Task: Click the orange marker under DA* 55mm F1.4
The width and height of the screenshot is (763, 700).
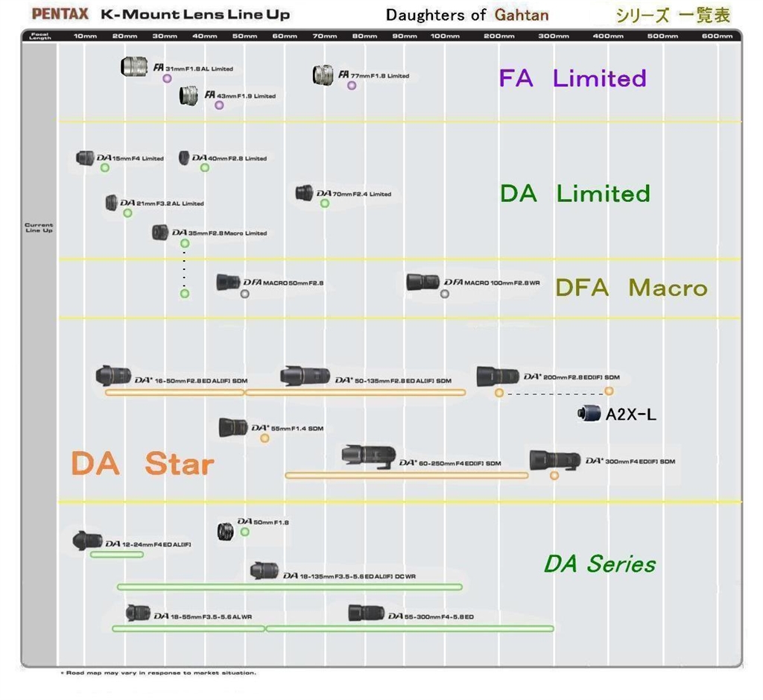Action: coord(265,438)
